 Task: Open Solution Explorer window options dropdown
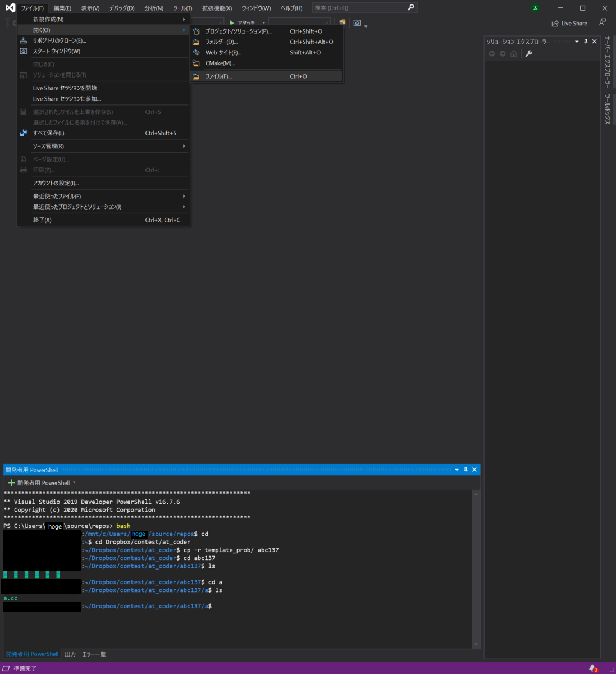pyautogui.click(x=577, y=42)
